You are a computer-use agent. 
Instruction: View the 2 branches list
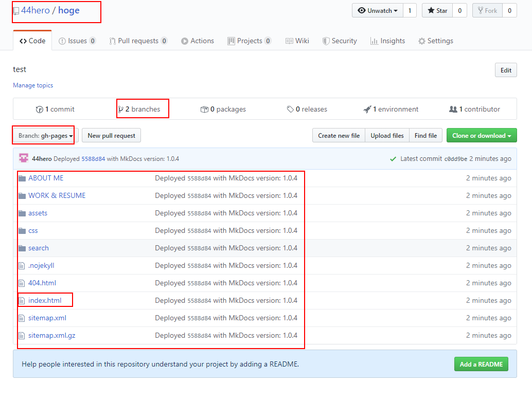[x=139, y=109]
